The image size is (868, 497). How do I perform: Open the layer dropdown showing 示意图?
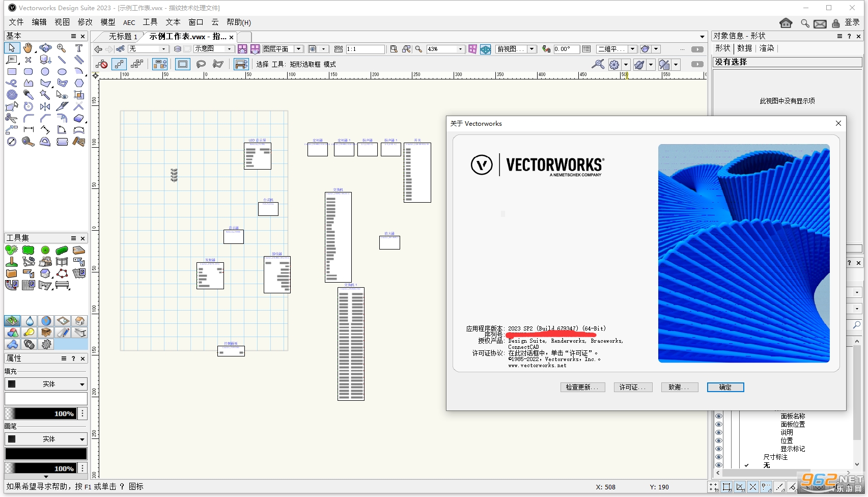(213, 49)
